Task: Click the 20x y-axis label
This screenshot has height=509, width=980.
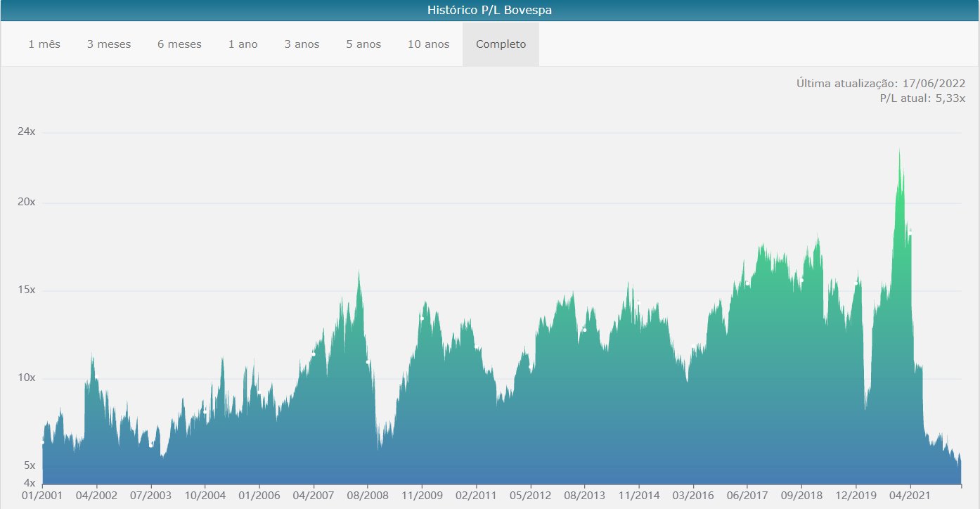Action: point(26,202)
